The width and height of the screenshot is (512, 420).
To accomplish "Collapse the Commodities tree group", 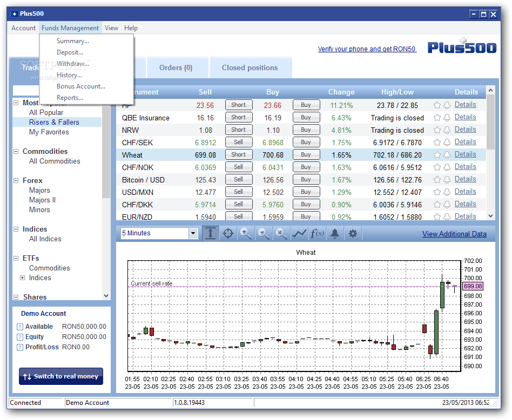I will [16, 151].
